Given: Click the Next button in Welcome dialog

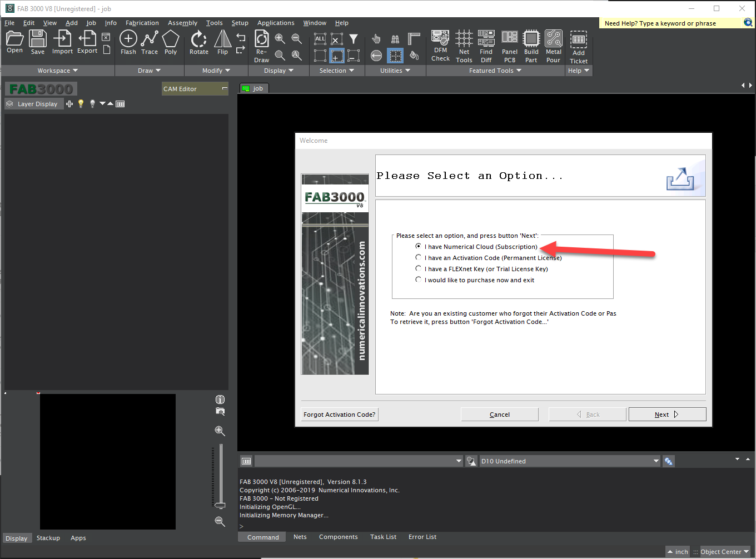Looking at the screenshot, I should tap(667, 415).
